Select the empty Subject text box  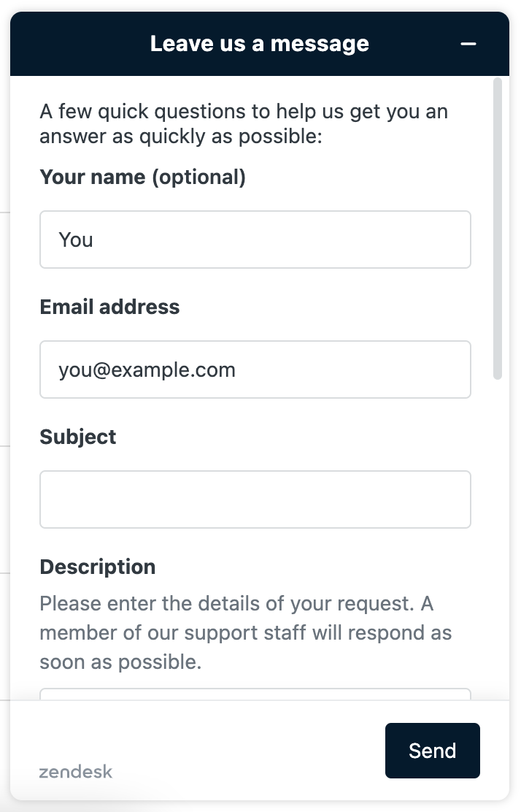click(255, 499)
